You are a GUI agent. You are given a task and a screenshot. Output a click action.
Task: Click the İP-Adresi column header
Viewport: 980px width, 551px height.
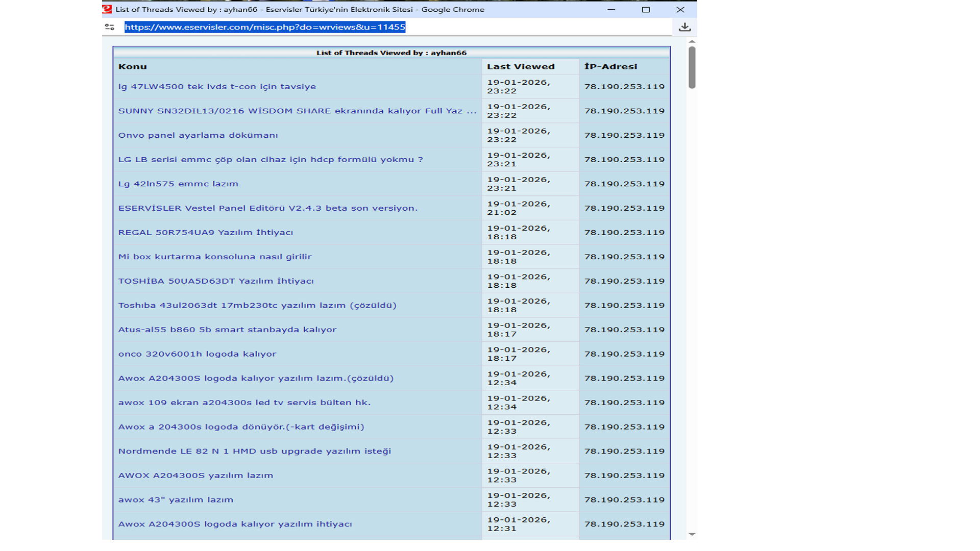coord(610,67)
